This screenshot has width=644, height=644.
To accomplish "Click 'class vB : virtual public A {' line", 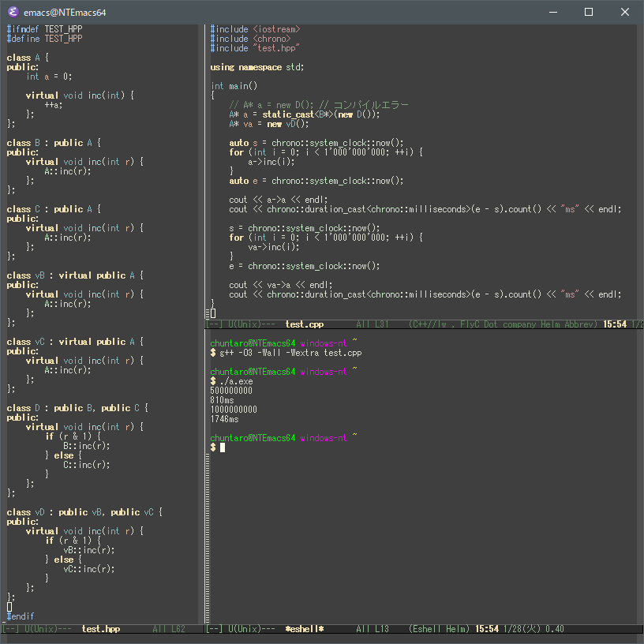I will coord(75,275).
